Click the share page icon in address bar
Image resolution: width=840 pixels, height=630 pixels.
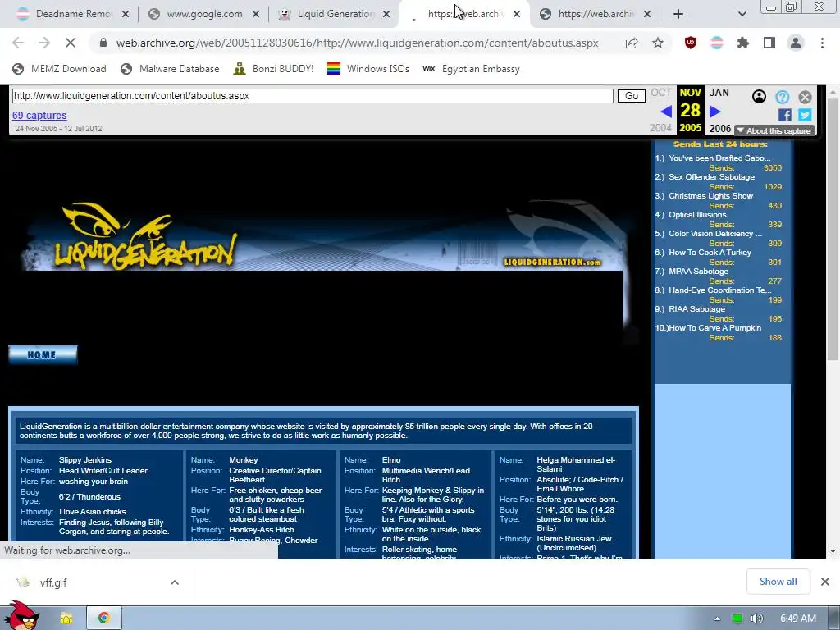click(x=632, y=43)
